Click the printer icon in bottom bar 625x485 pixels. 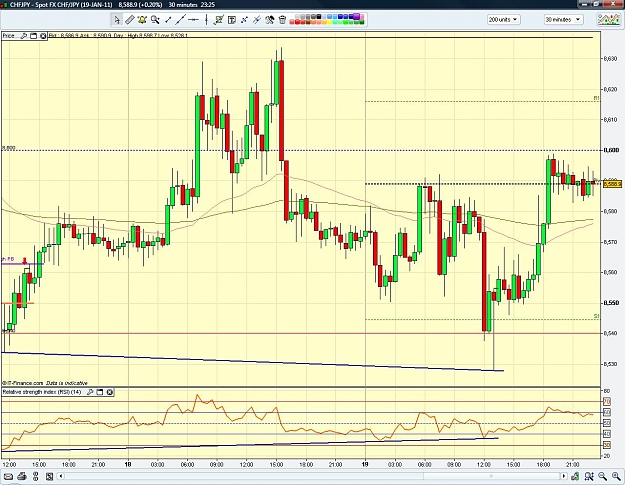[22, 476]
